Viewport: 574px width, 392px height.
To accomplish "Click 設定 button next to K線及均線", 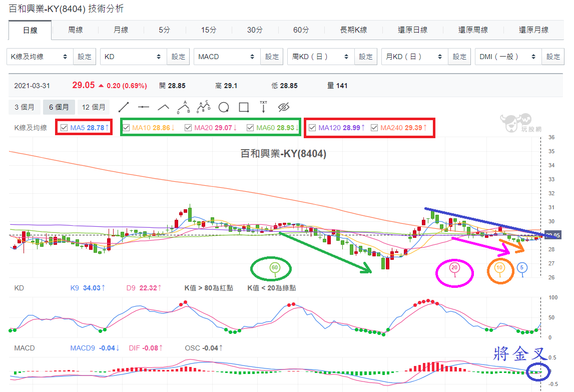I will (85, 57).
